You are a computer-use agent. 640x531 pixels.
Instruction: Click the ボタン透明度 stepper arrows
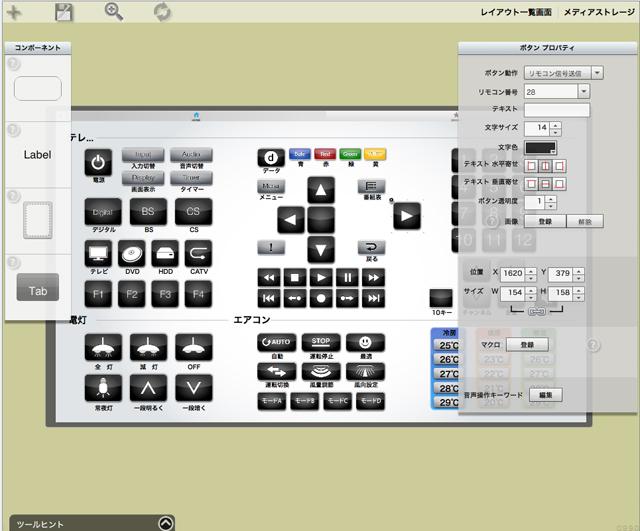coord(551,202)
